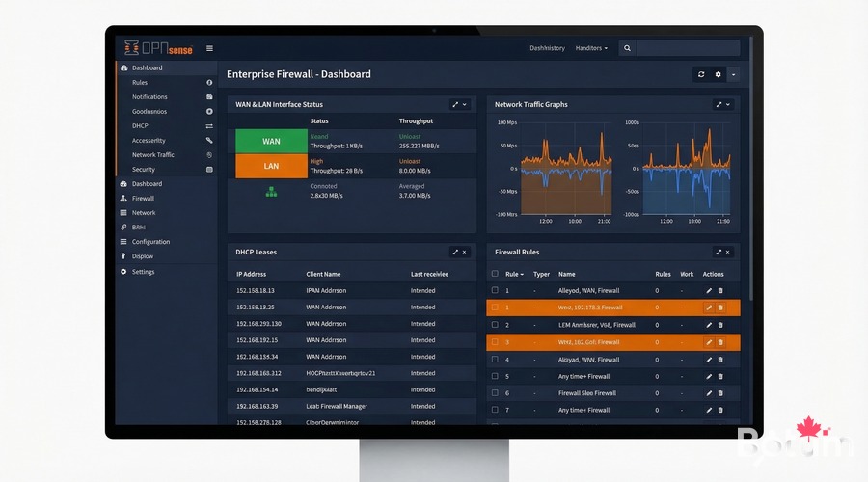Refresh the dashboard with the reload icon

(x=701, y=74)
